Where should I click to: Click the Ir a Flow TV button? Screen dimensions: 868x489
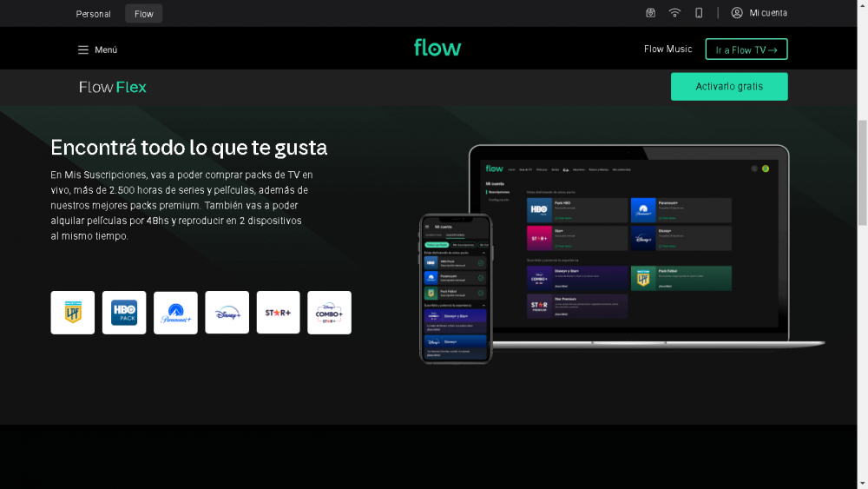746,50
